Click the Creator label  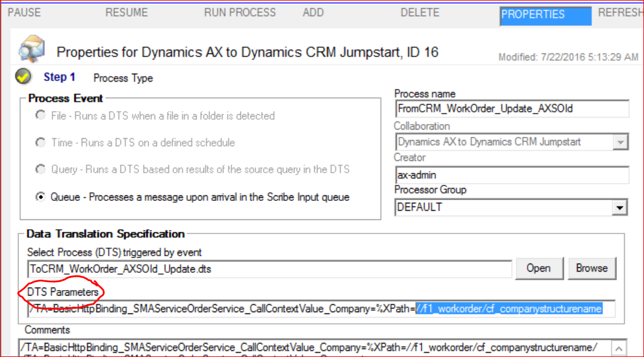coord(410,157)
